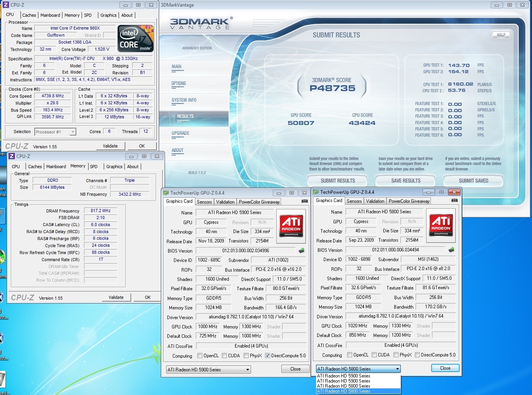Image resolution: width=532 pixels, height=395 pixels.
Task: Click HELP button in 3DMark Vantage
Action: [501, 35]
